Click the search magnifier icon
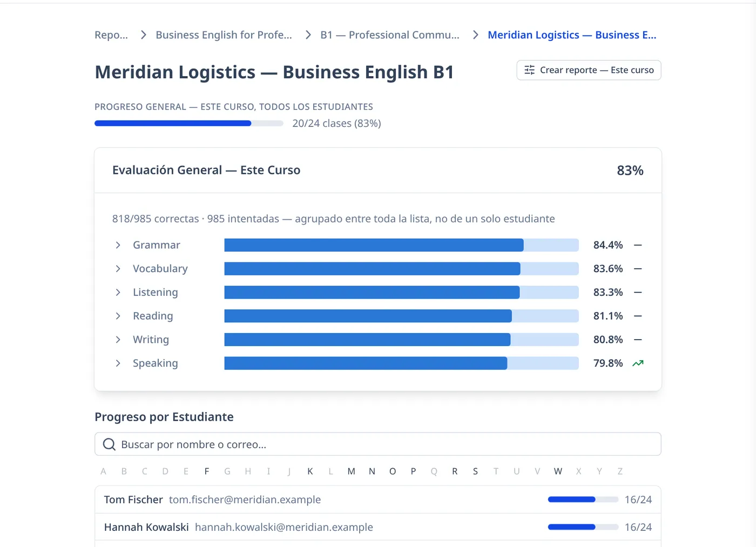756x547 pixels. (x=109, y=444)
